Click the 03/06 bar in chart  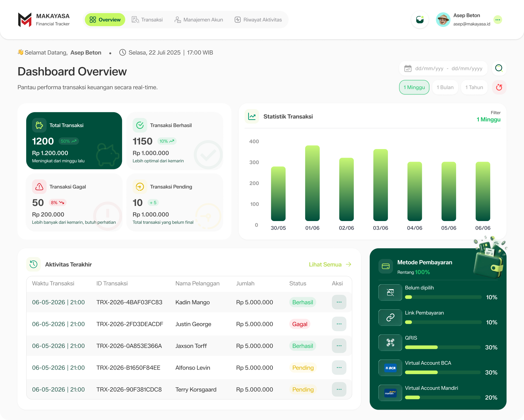380,185
